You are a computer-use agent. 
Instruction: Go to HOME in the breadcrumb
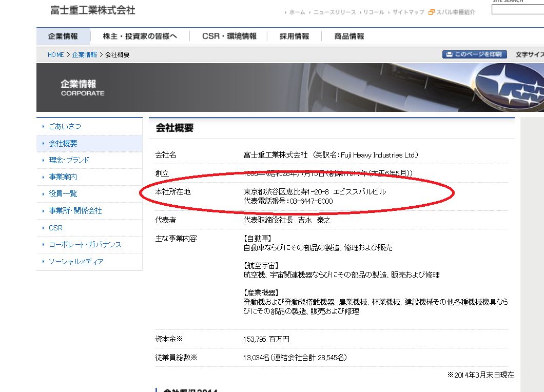click(x=56, y=55)
